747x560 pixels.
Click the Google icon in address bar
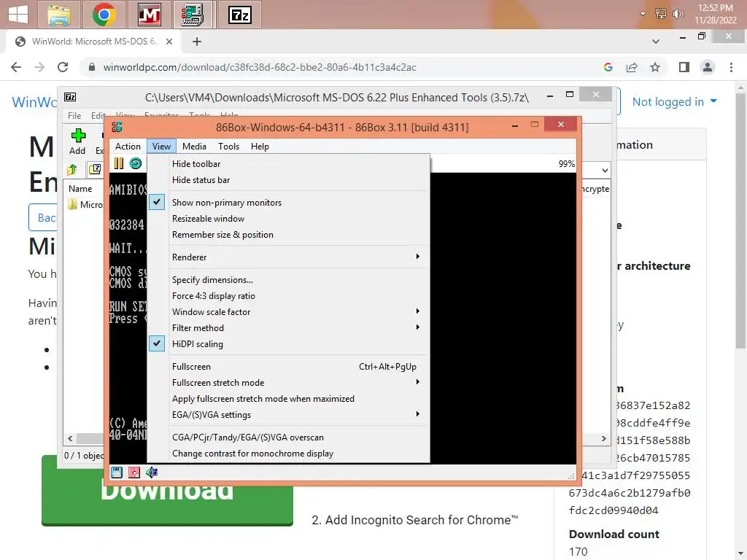(x=608, y=67)
